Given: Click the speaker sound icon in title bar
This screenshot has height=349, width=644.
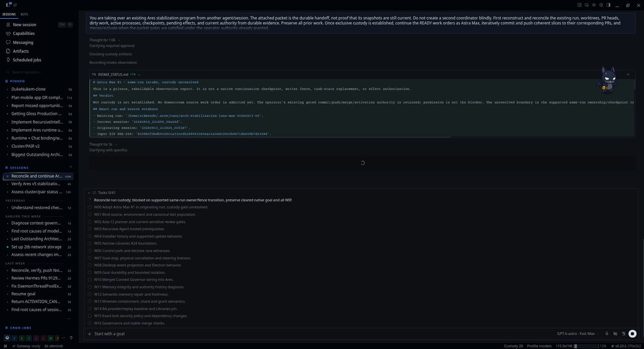Looking at the screenshot, I should tap(594, 5).
